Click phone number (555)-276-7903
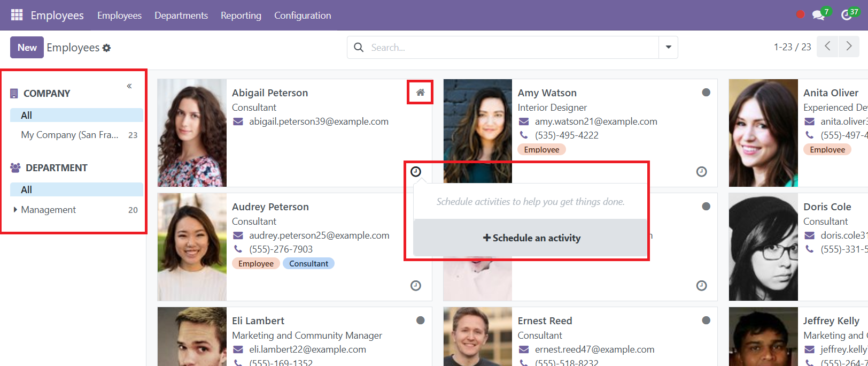This screenshot has width=868, height=366. 281,249
